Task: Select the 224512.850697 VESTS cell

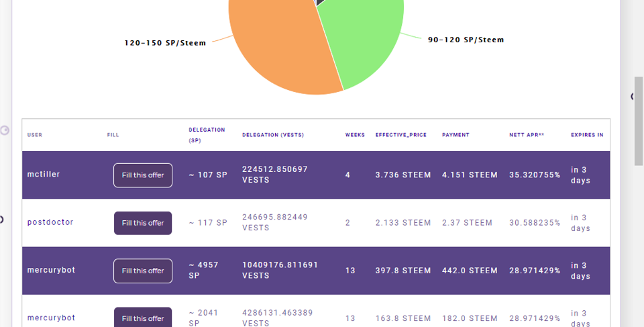Action: [x=275, y=175]
